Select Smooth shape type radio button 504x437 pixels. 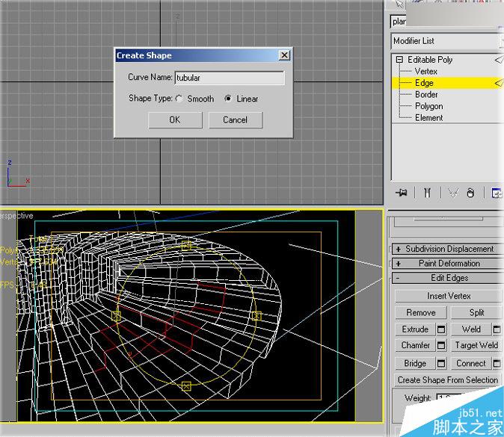[x=179, y=99]
